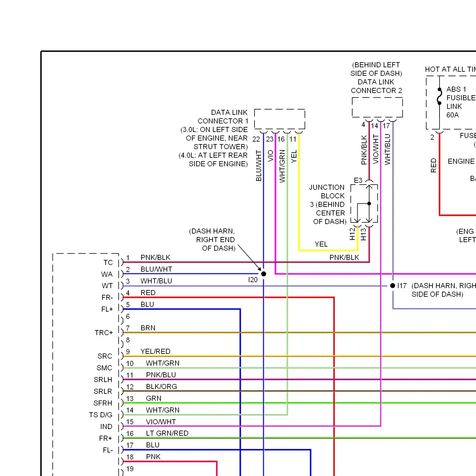The width and height of the screenshot is (476, 476).
Task: Click BLU wire label at pin 5
Action: click(x=147, y=304)
